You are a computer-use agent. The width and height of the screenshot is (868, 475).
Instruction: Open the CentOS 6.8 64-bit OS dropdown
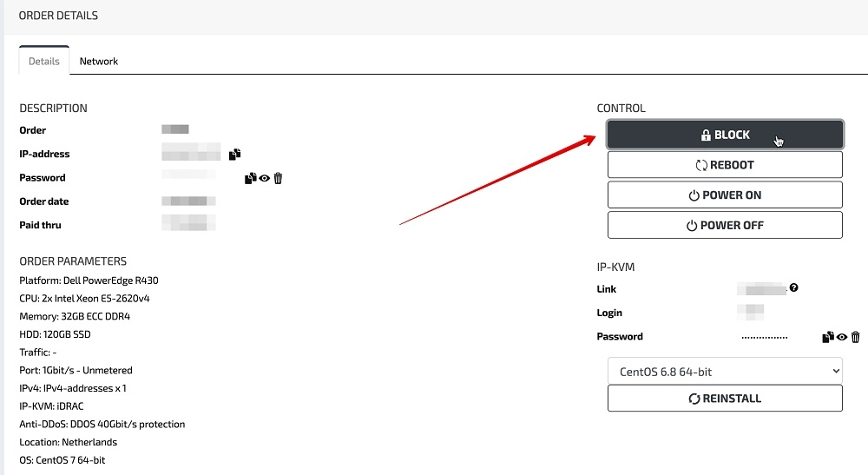pos(725,371)
